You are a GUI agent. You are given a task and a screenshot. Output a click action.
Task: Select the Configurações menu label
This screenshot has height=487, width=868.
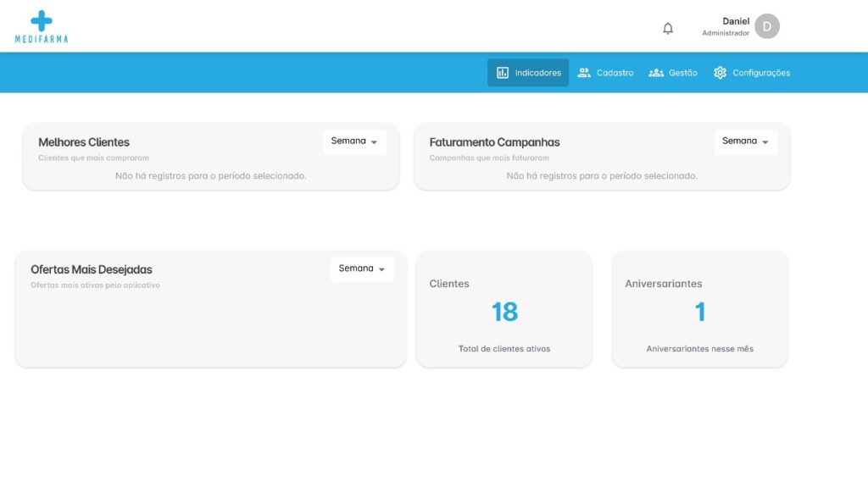[761, 73]
